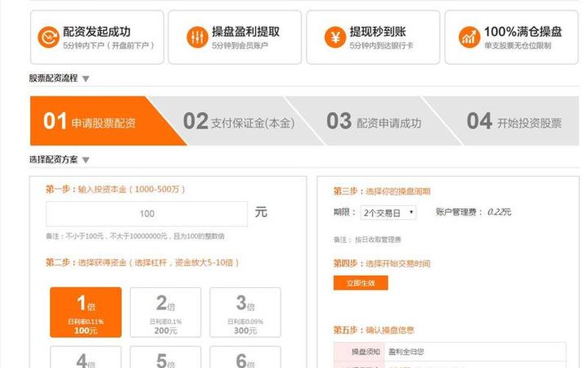Click the 操盘须知 table header cell
Viewport: 588px width, 368px height.
click(x=359, y=352)
